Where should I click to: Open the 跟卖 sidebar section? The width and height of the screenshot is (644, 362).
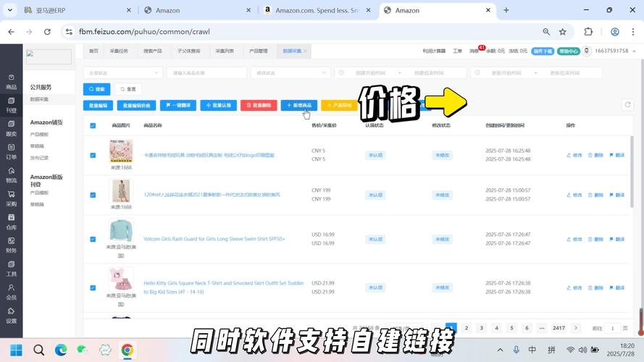[11, 128]
